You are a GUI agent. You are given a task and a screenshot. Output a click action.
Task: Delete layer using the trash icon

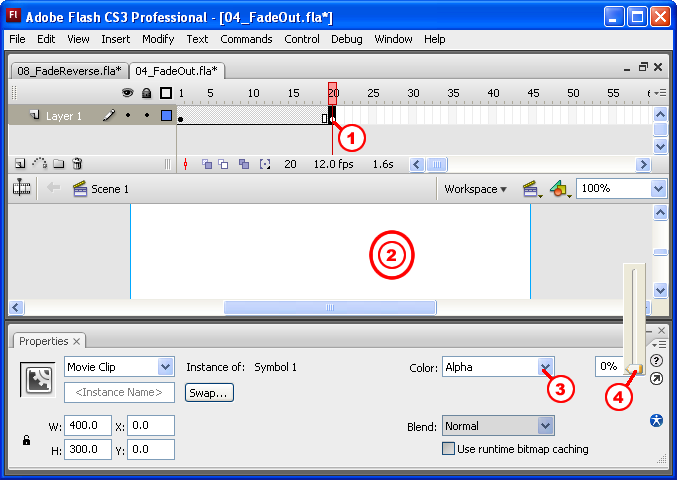pos(77,164)
